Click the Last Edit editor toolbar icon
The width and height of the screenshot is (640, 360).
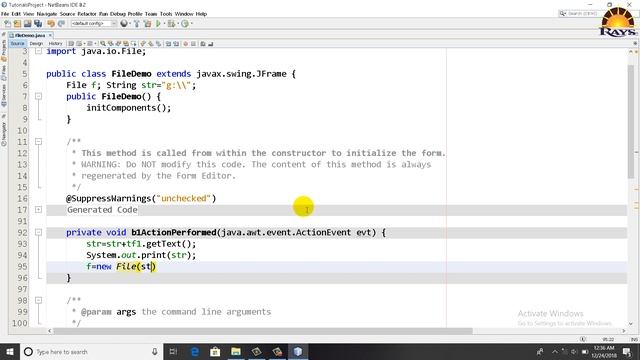(x=71, y=44)
